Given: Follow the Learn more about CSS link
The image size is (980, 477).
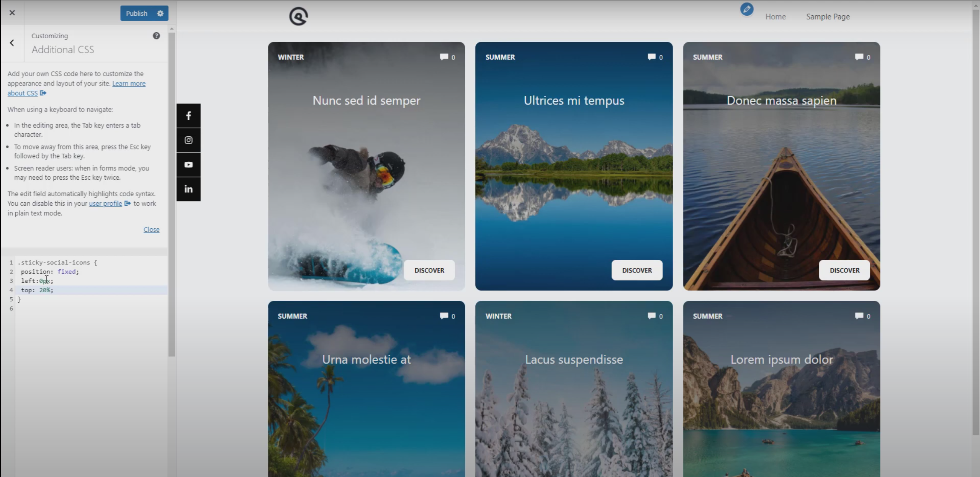Looking at the screenshot, I should [x=129, y=84].
